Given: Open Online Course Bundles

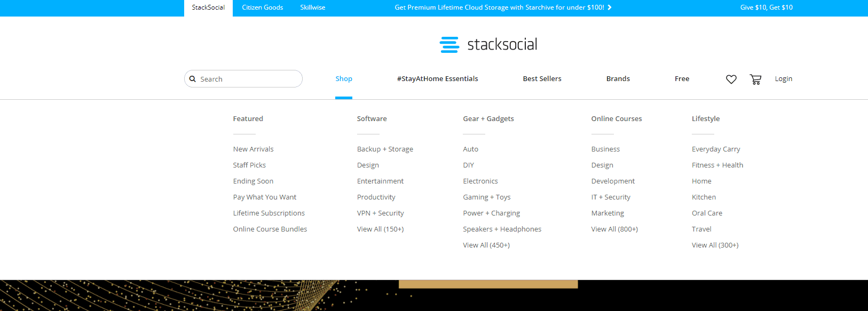Looking at the screenshot, I should pos(270,229).
